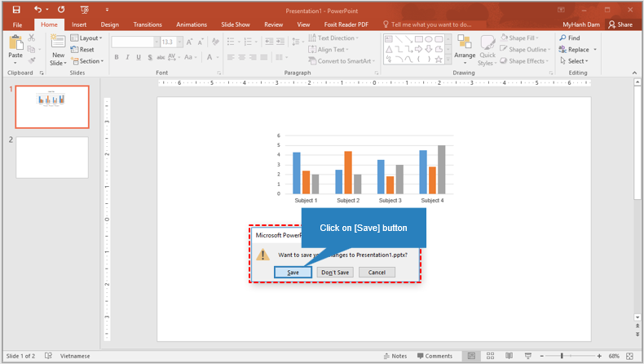This screenshot has width=644, height=364.
Task: Click the Replace button
Action: [574, 49]
